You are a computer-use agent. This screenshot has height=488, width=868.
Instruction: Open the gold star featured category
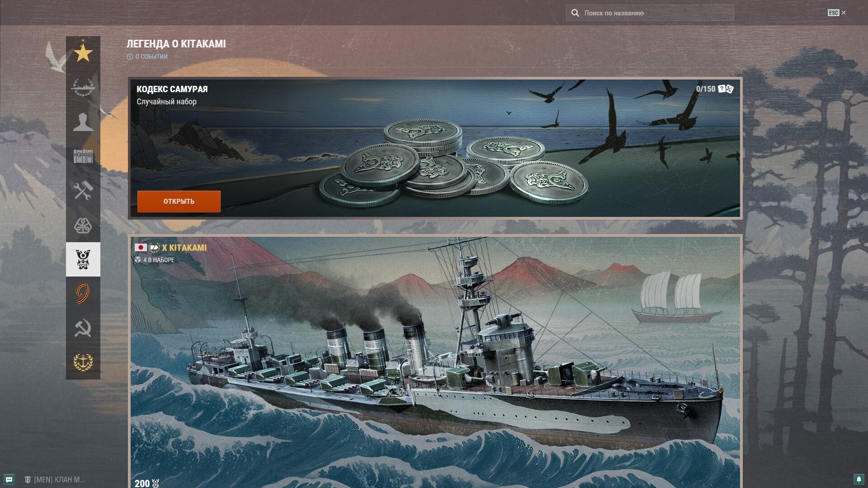pyautogui.click(x=83, y=53)
